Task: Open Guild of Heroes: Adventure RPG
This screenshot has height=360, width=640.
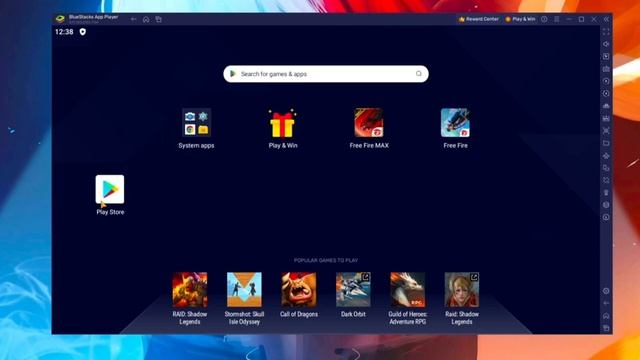Action: [x=407, y=289]
